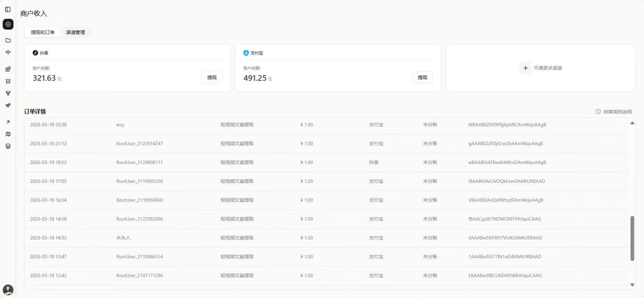
Task: Click the user avatar at bottom left
Action: click(x=8, y=290)
